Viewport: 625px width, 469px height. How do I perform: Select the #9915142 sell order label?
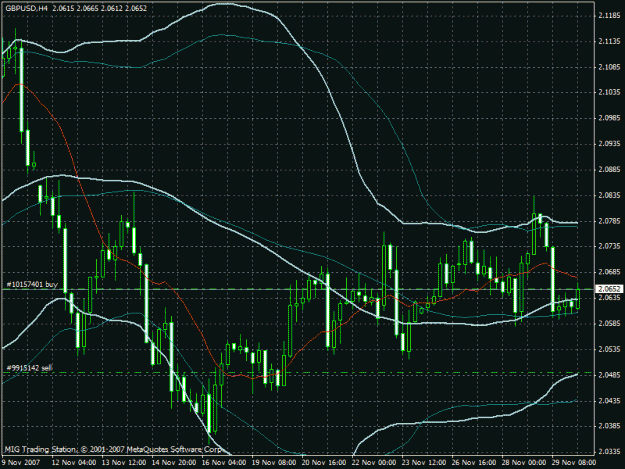click(30, 368)
